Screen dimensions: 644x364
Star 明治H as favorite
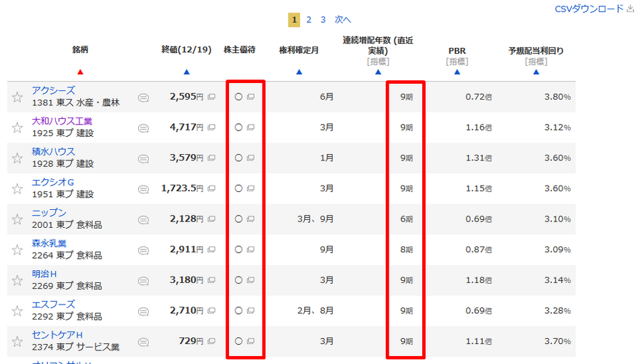tap(17, 280)
